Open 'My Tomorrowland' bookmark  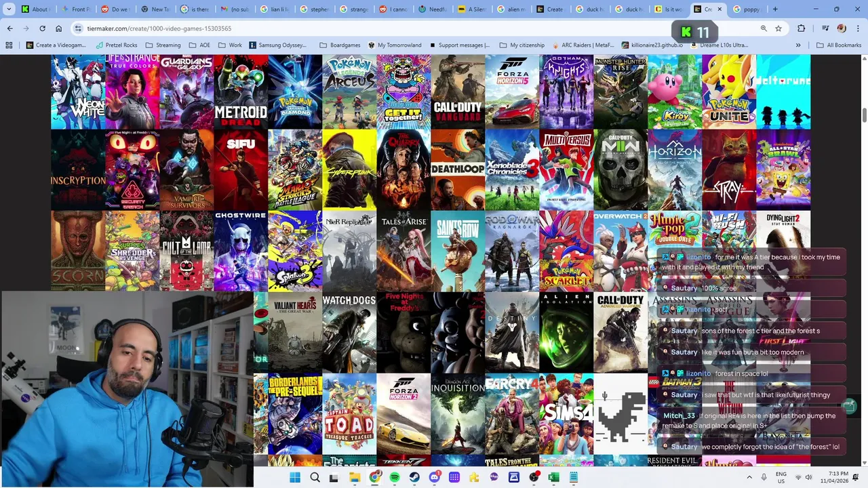point(395,45)
